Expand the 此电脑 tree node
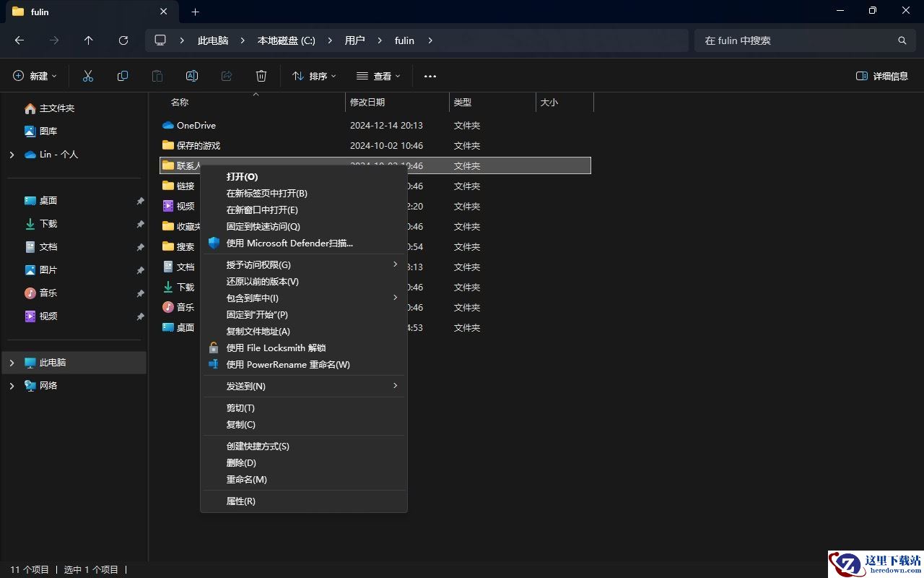Viewport: 924px width, 578px height. [x=12, y=363]
